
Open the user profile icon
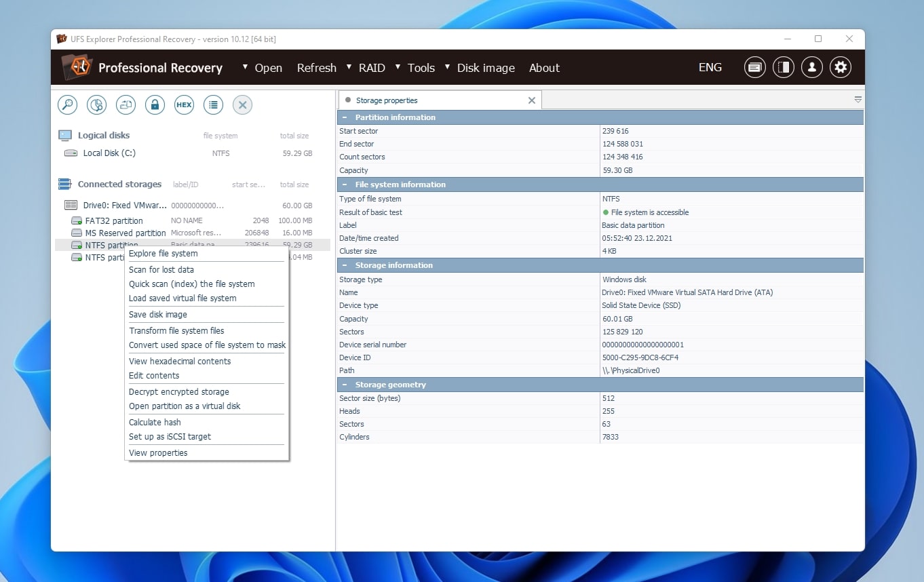[x=812, y=67]
